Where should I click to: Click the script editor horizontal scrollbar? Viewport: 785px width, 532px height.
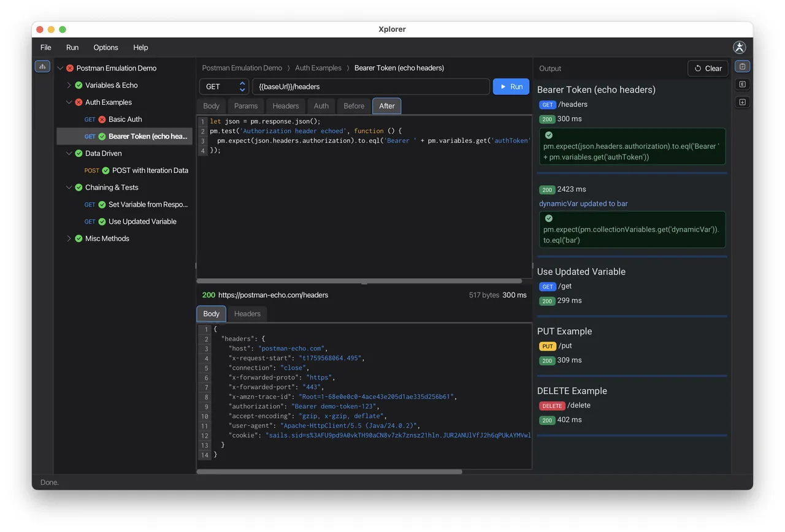tap(359, 281)
